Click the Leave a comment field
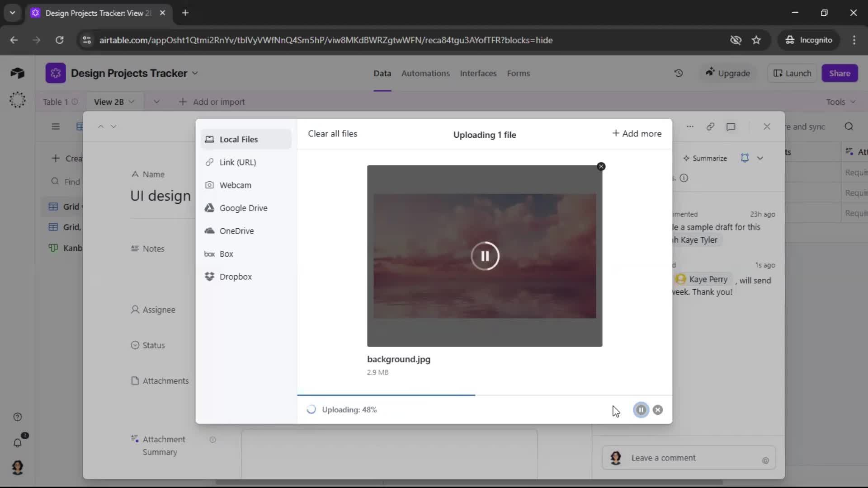 coord(689,458)
